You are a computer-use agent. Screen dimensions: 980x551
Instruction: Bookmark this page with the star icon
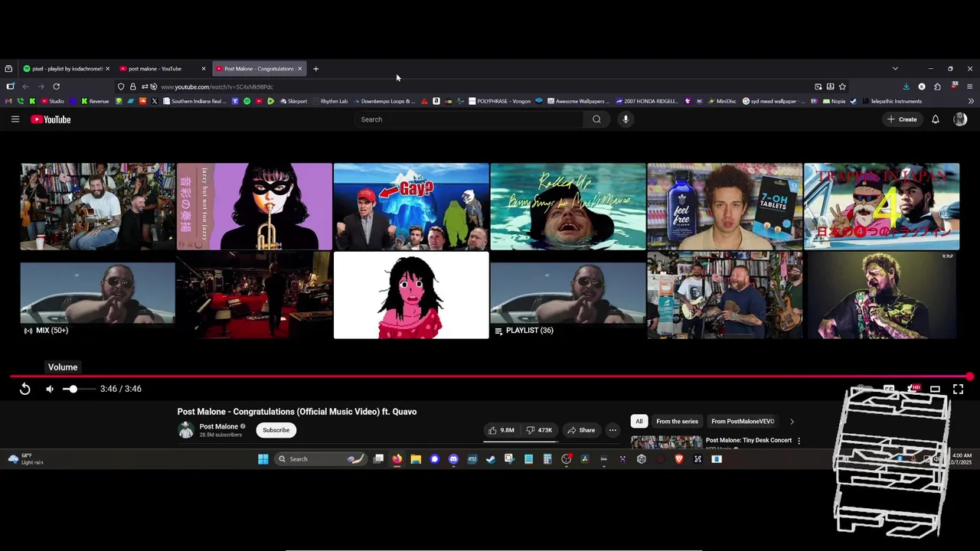pos(842,86)
